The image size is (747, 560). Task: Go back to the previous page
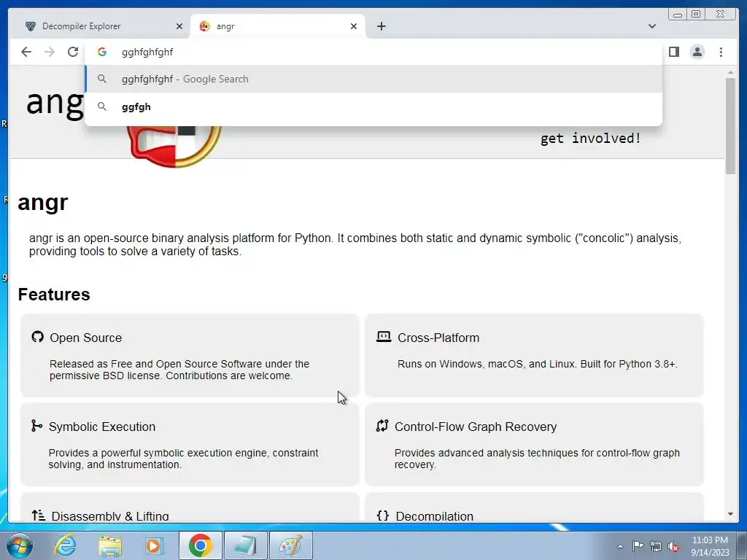(26, 52)
